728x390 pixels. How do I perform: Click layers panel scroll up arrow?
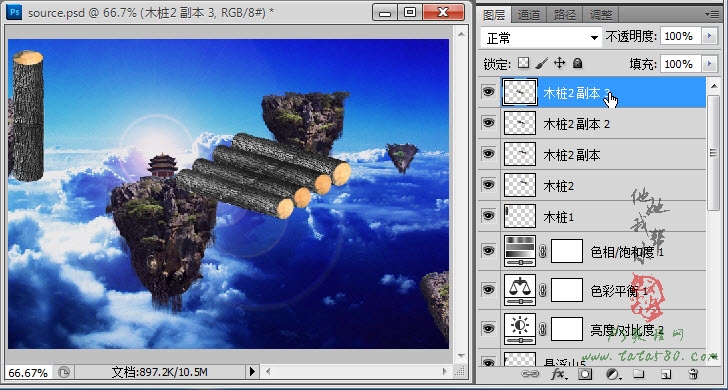(713, 85)
